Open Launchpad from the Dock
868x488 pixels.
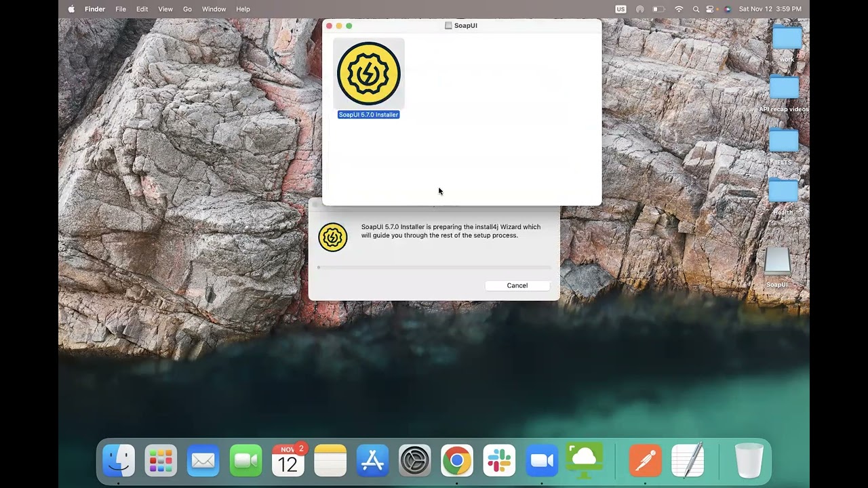pyautogui.click(x=161, y=461)
